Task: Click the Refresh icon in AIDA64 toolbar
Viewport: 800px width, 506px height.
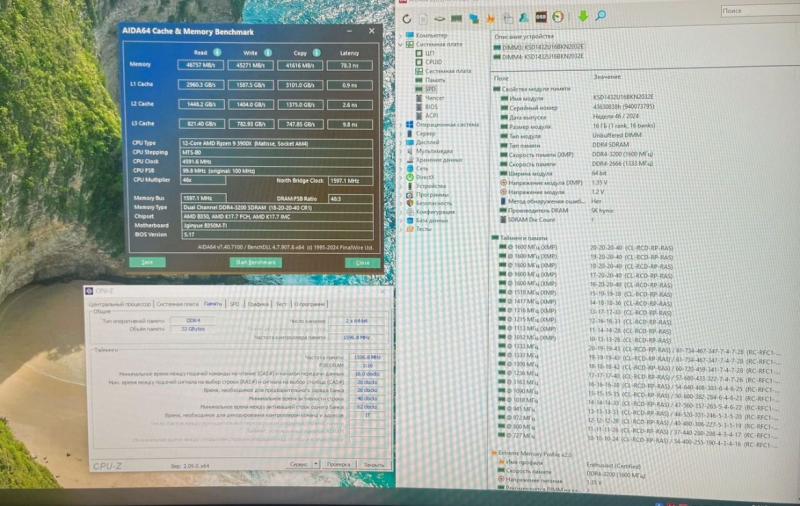Action: click(407, 19)
